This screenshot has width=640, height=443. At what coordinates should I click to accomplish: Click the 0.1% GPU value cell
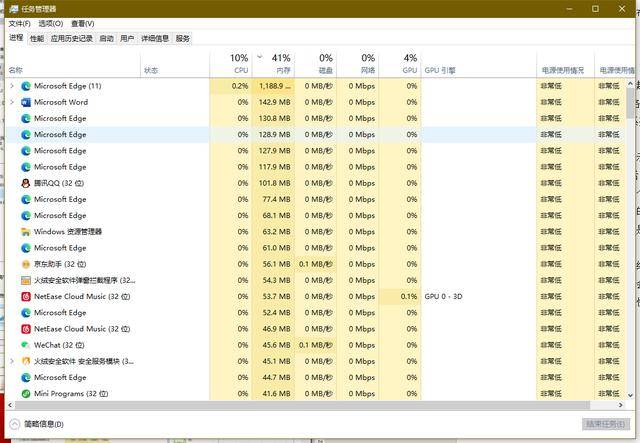click(x=400, y=296)
